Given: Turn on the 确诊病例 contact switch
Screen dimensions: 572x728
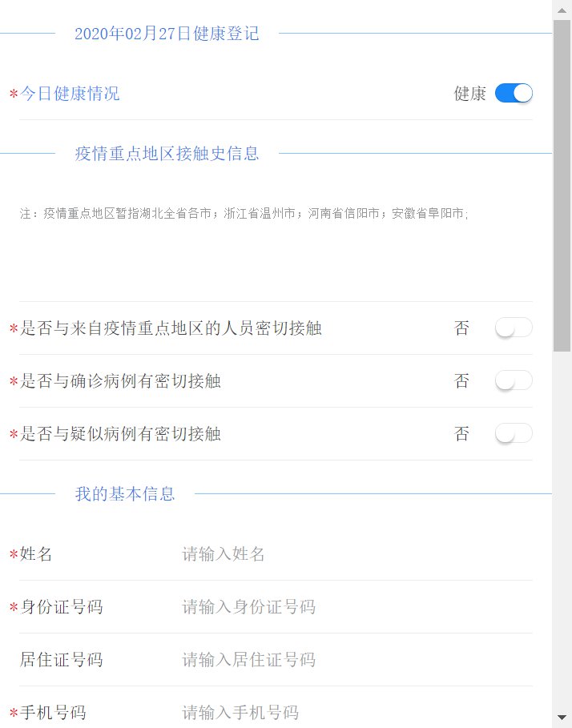Looking at the screenshot, I should tap(514, 381).
